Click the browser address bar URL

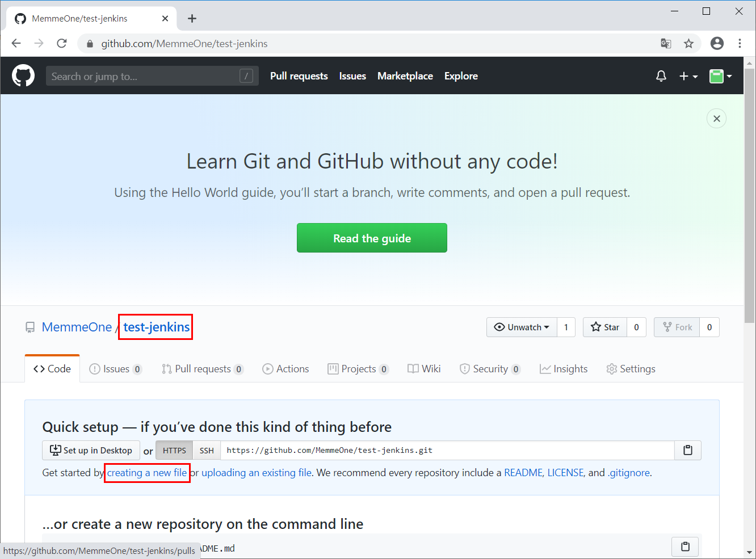[184, 44]
